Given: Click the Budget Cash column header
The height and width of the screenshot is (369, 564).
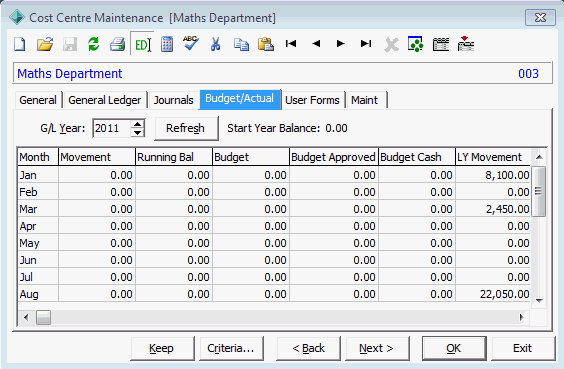Looking at the screenshot, I should 417,157.
